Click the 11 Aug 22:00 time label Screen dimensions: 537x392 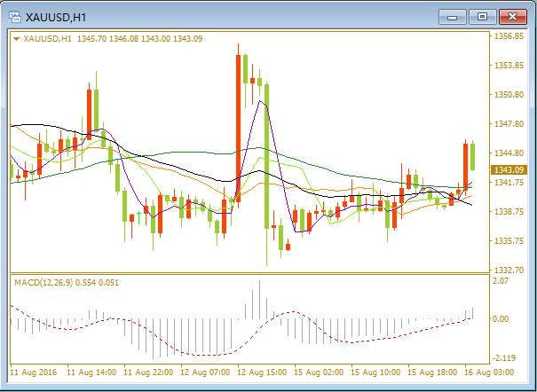click(148, 372)
